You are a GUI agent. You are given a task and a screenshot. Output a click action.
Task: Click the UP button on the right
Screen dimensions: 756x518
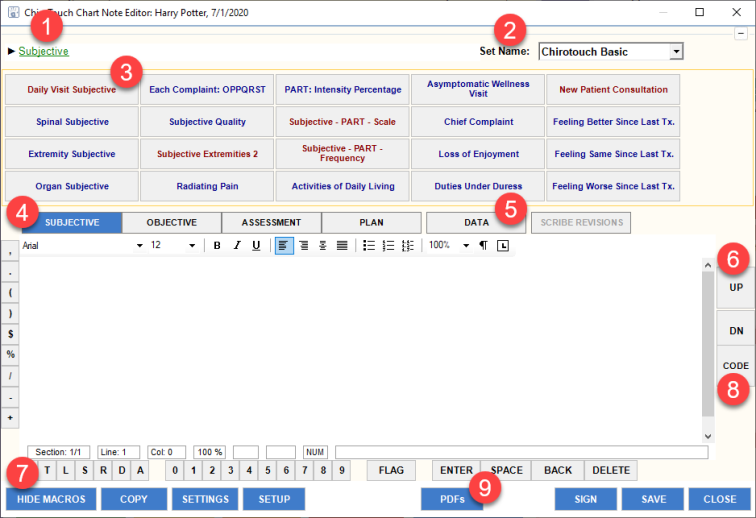pos(736,287)
